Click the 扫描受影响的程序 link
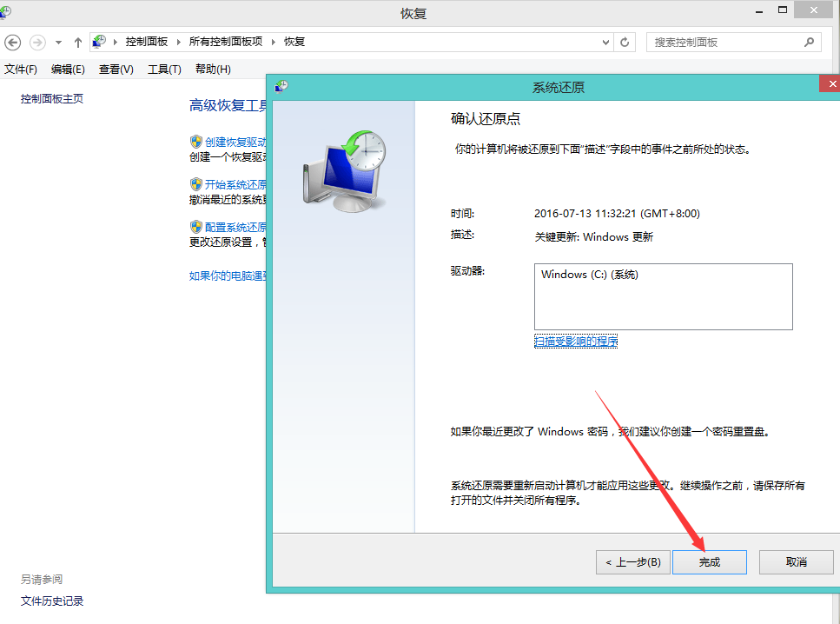The width and height of the screenshot is (840, 624). point(576,341)
